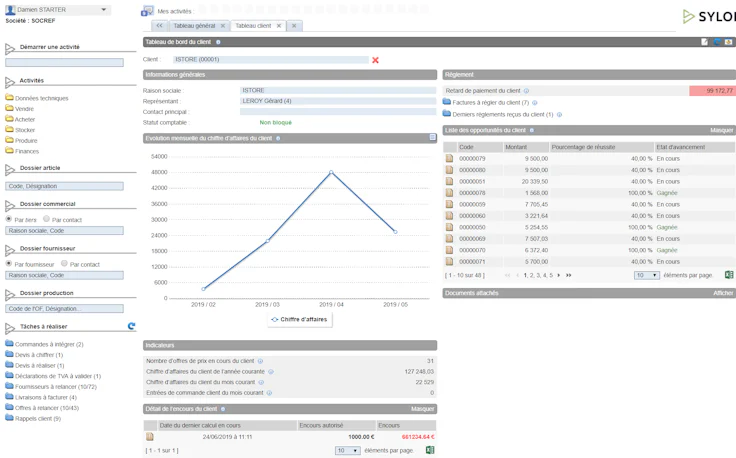Open Derniers règlements reçus du client (1)
This screenshot has height=458, width=736.
(503, 114)
